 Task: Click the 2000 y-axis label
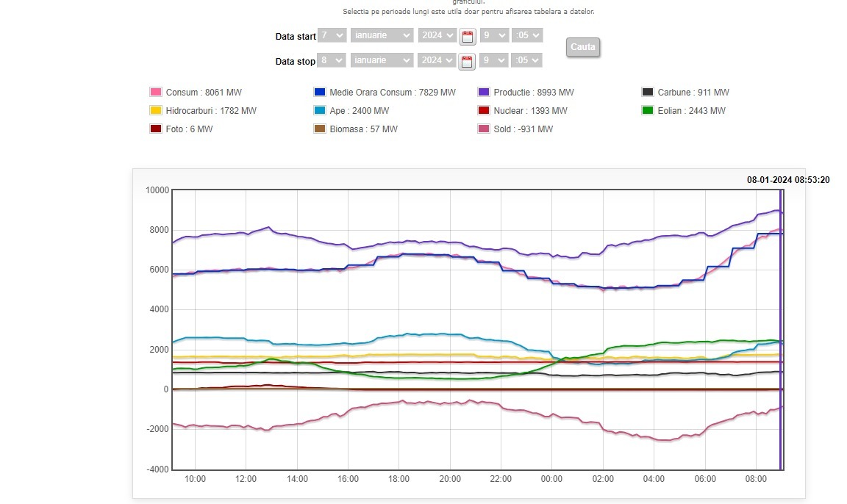click(x=160, y=350)
